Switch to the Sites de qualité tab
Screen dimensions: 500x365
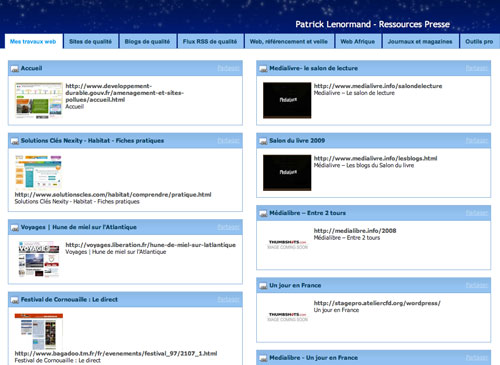tap(91, 41)
